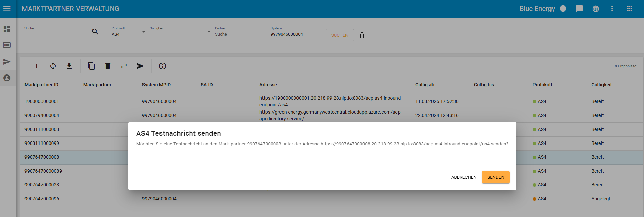Open the info icon in the toolbar
The image size is (644, 217).
pyautogui.click(x=163, y=66)
